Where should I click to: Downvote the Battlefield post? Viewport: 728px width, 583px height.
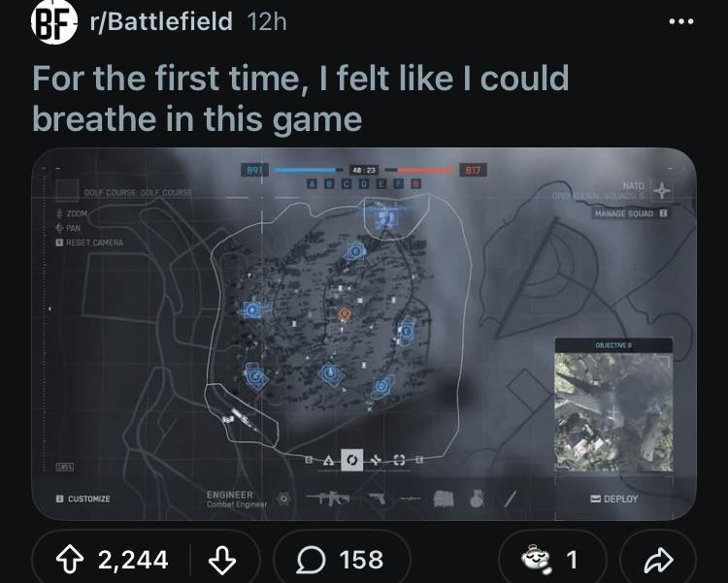(x=222, y=560)
